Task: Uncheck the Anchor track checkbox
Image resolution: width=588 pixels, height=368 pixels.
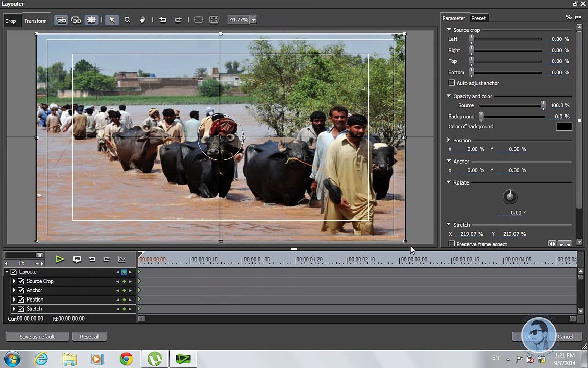Action: click(21, 291)
